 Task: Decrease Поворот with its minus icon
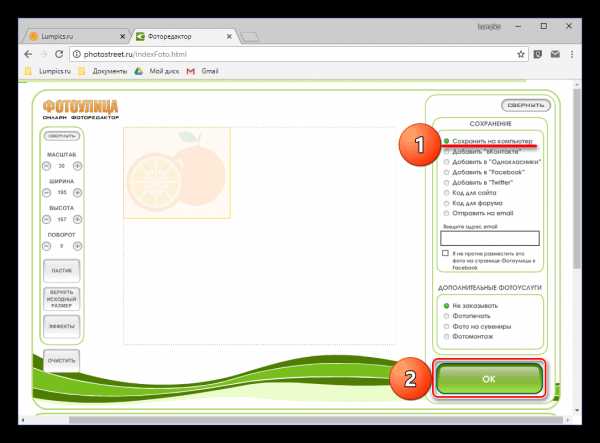pos(47,244)
